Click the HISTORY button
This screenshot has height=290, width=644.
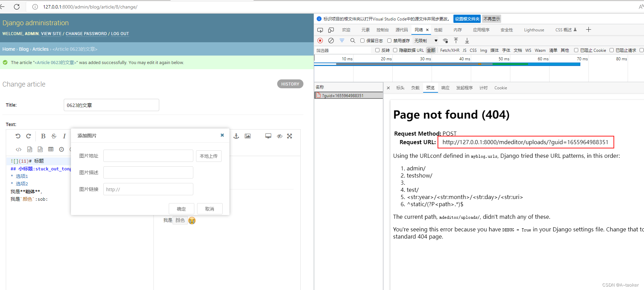(290, 84)
